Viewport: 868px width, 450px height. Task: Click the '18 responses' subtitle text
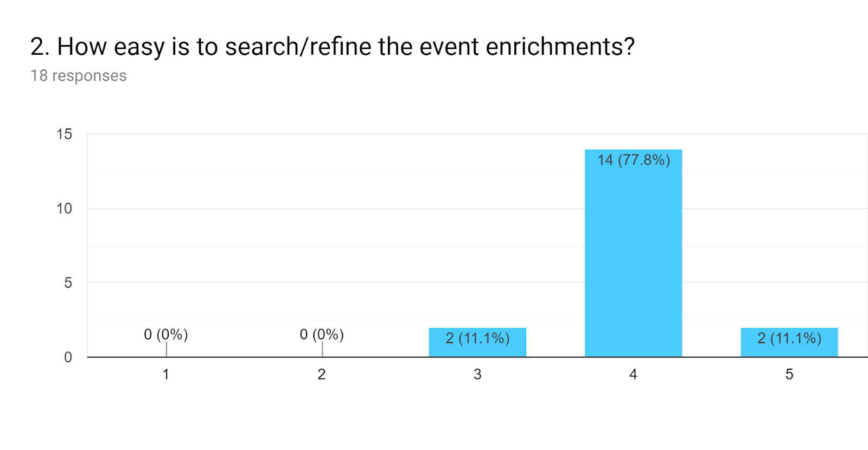click(79, 76)
